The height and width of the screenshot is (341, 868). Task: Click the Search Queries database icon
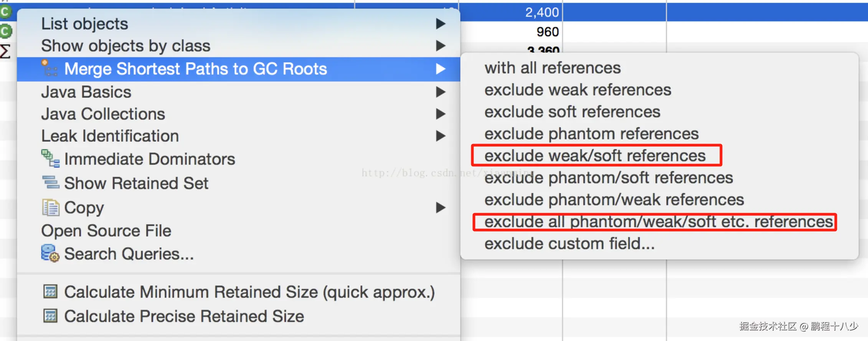tap(50, 253)
